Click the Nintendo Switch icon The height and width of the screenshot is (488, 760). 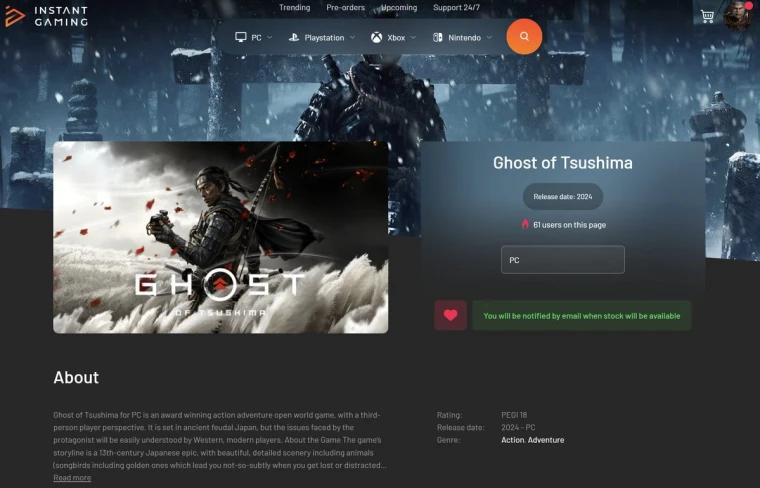437,37
